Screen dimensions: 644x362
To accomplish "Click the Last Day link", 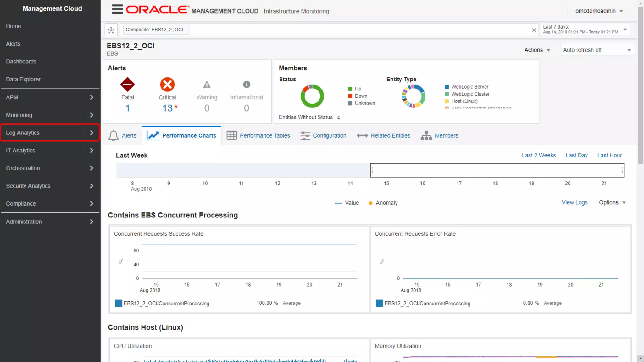I will pyautogui.click(x=576, y=155).
